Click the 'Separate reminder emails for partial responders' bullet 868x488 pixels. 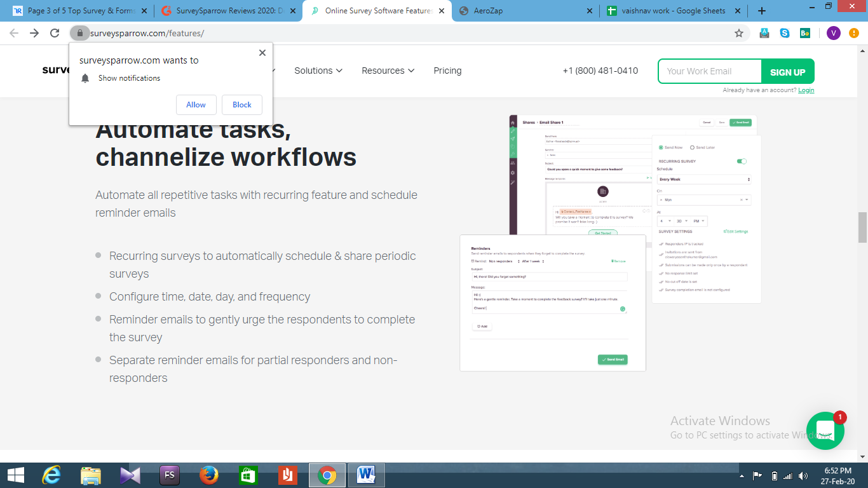pos(253,369)
